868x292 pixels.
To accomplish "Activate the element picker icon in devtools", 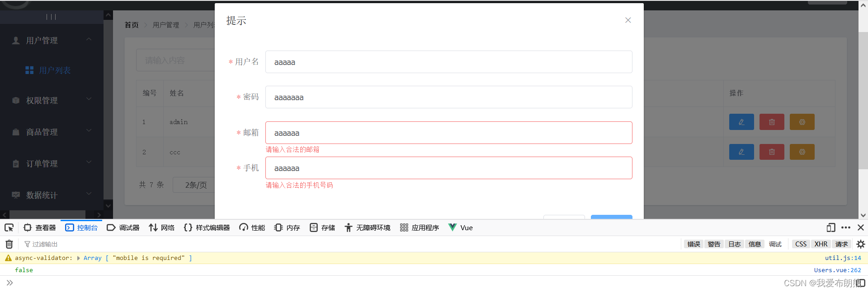I will (9, 227).
